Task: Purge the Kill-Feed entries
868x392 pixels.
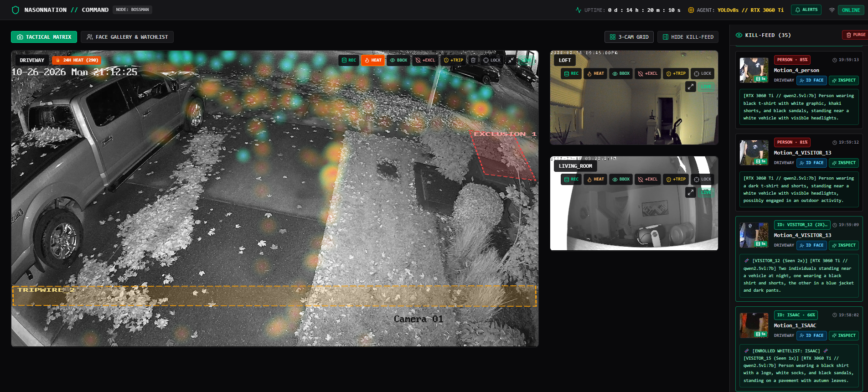Action: [856, 35]
